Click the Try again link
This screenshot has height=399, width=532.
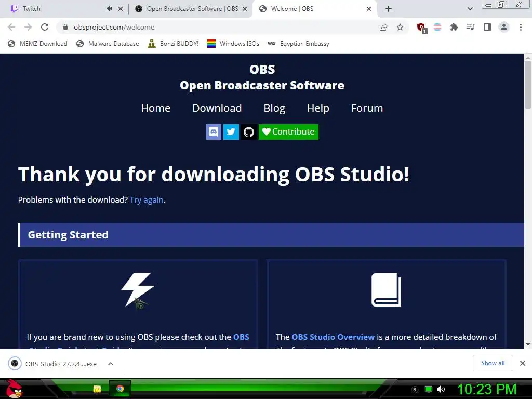tap(147, 200)
